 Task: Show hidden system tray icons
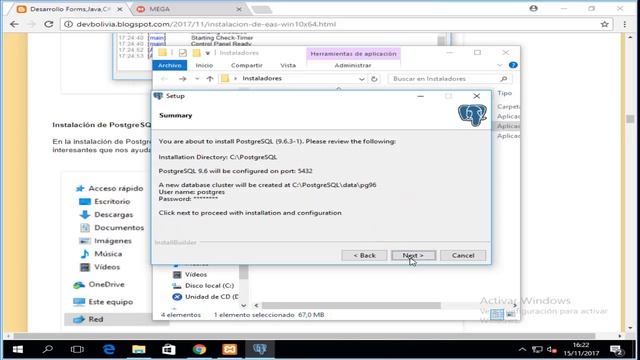pos(522,349)
